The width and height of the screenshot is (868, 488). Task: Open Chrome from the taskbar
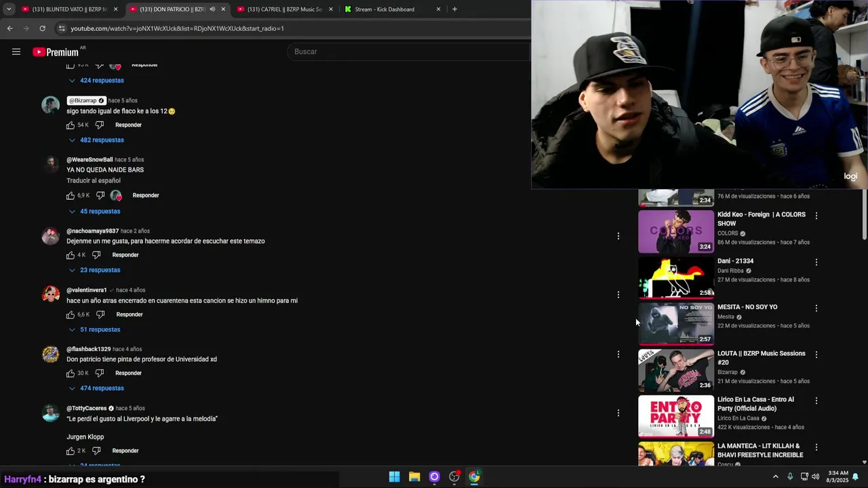click(x=474, y=476)
